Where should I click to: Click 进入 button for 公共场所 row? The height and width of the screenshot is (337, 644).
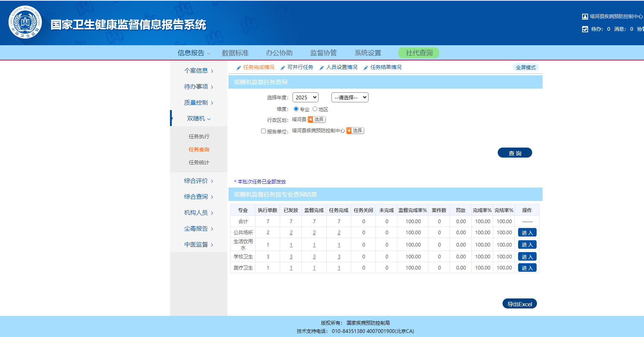click(x=527, y=233)
